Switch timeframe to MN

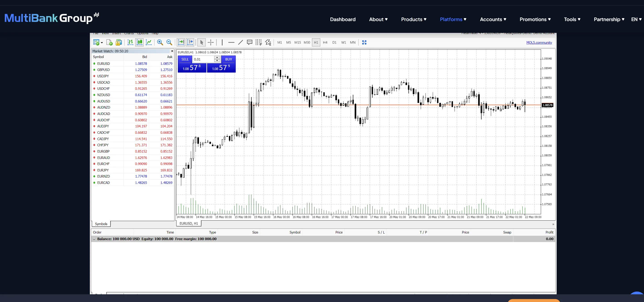pyautogui.click(x=353, y=42)
